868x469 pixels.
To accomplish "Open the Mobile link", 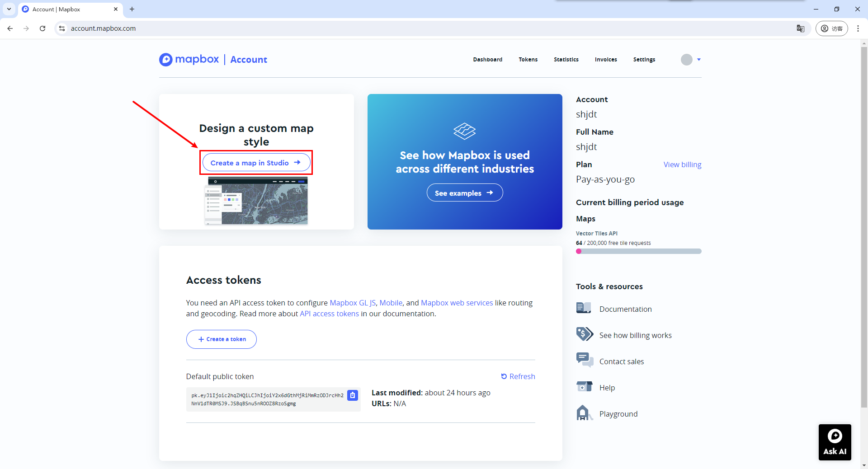I will (x=391, y=303).
